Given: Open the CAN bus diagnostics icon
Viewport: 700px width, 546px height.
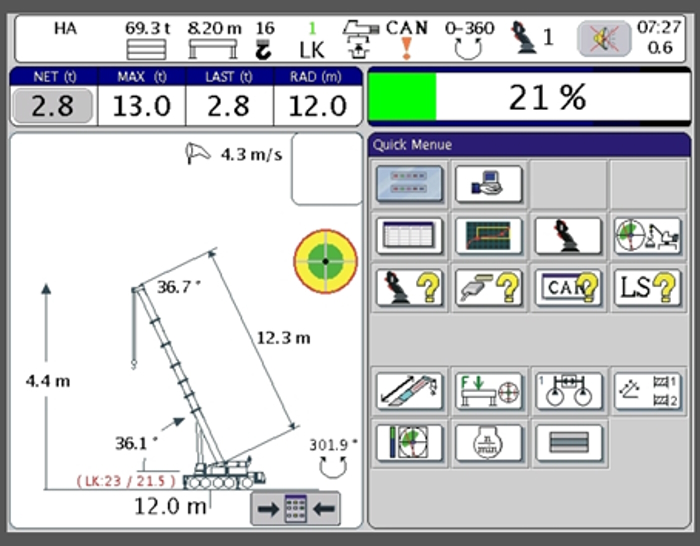Looking at the screenshot, I should tap(568, 287).
